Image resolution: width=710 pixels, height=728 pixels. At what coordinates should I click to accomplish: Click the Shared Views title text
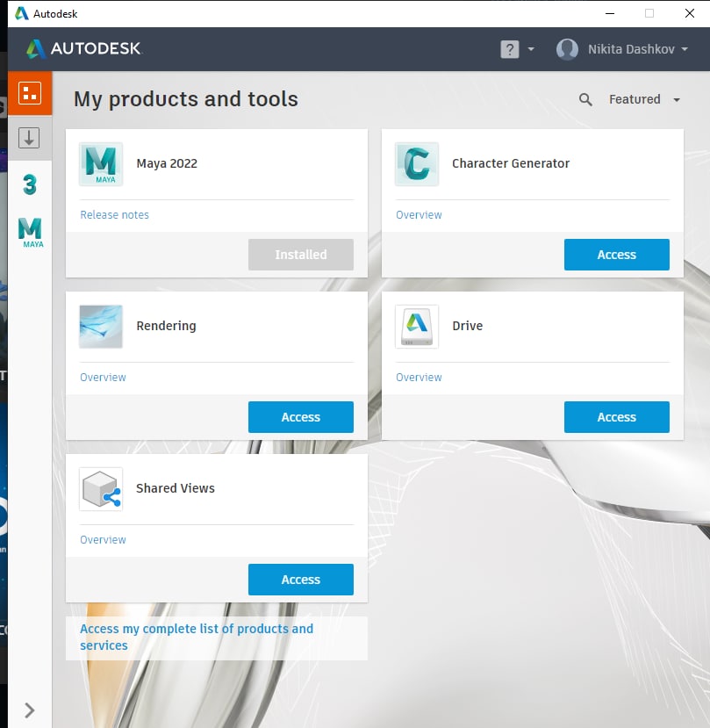(x=176, y=488)
